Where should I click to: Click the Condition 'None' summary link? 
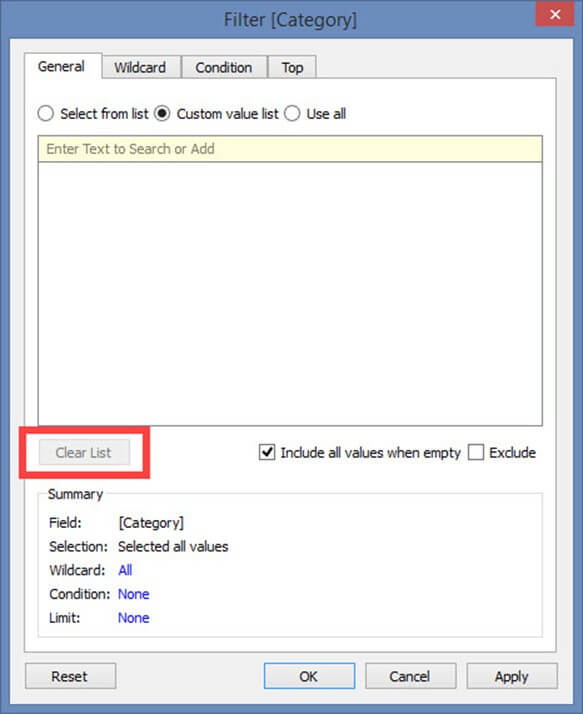[133, 594]
